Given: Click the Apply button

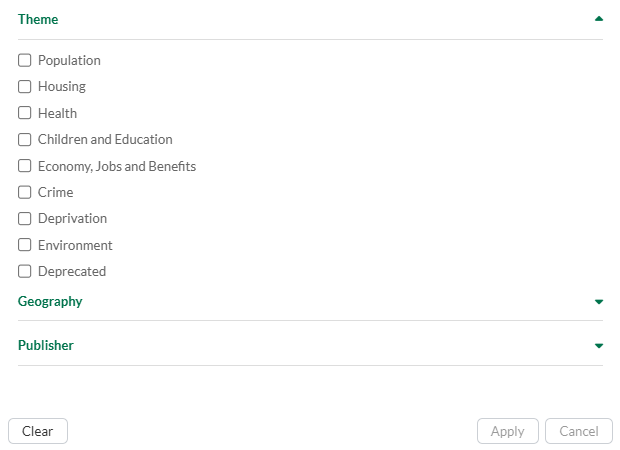Looking at the screenshot, I should point(507,431).
